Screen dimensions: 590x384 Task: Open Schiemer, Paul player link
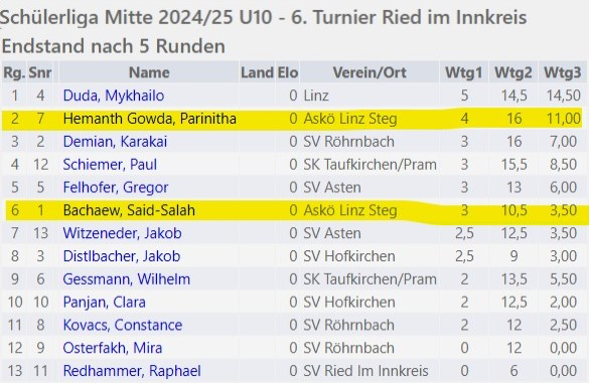point(109,165)
